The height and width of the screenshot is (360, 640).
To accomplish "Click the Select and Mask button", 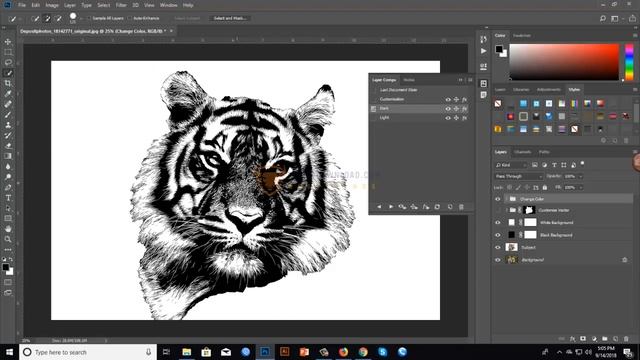I will point(230,18).
